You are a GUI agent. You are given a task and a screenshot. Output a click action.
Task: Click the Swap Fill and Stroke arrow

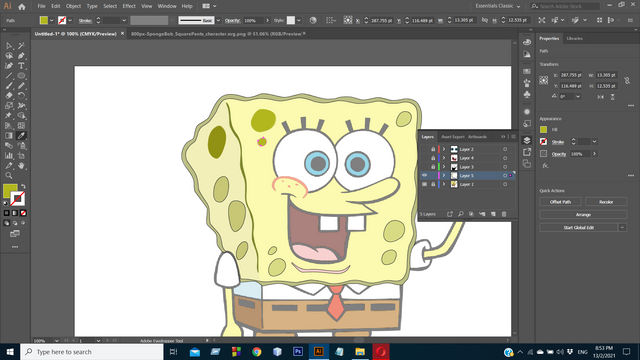[23, 187]
